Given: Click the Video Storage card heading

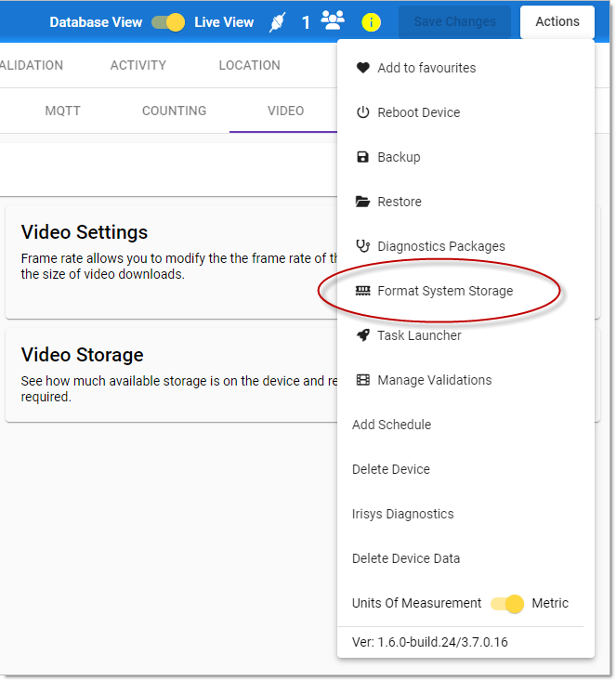Looking at the screenshot, I should 82,355.
